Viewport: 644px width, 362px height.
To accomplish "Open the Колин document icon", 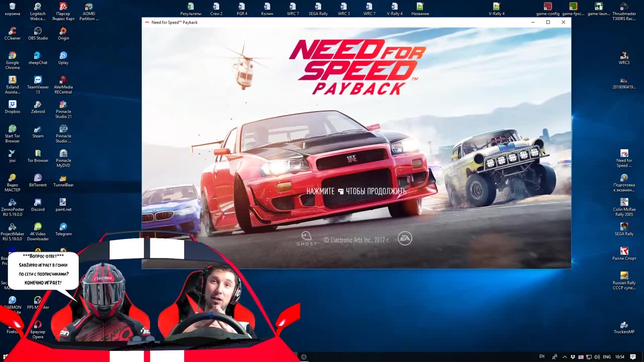I will coord(267,9).
